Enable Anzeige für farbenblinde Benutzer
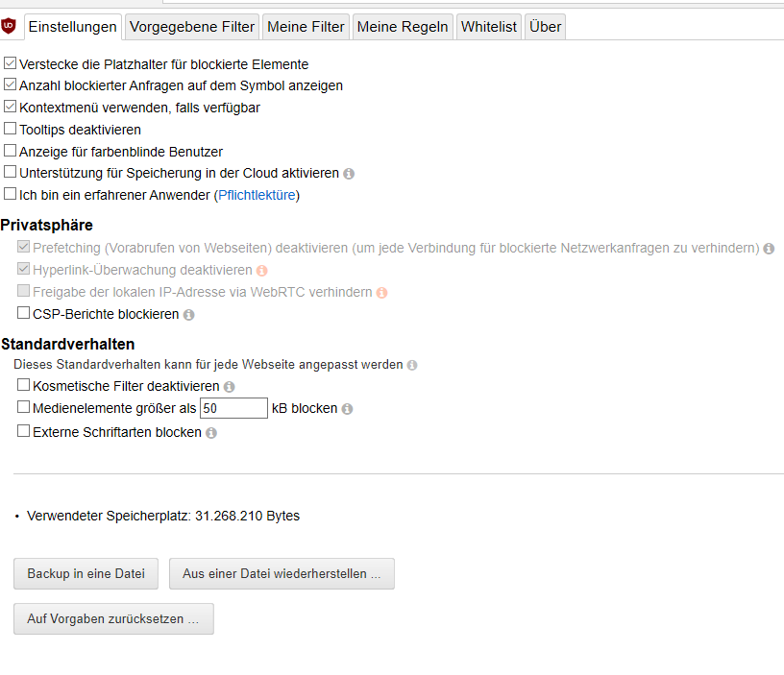 pos(10,151)
